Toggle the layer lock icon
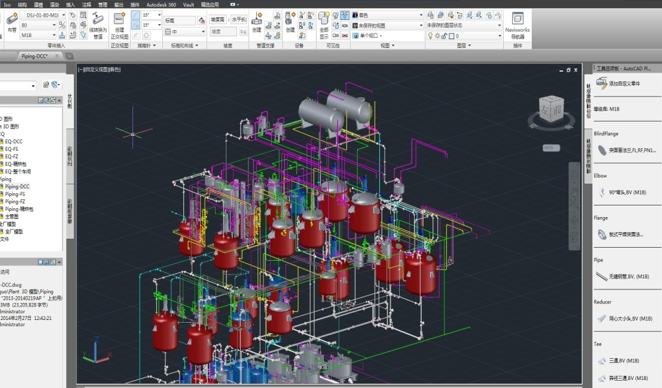Image resolution: width=662 pixels, height=388 pixels. click(x=444, y=36)
